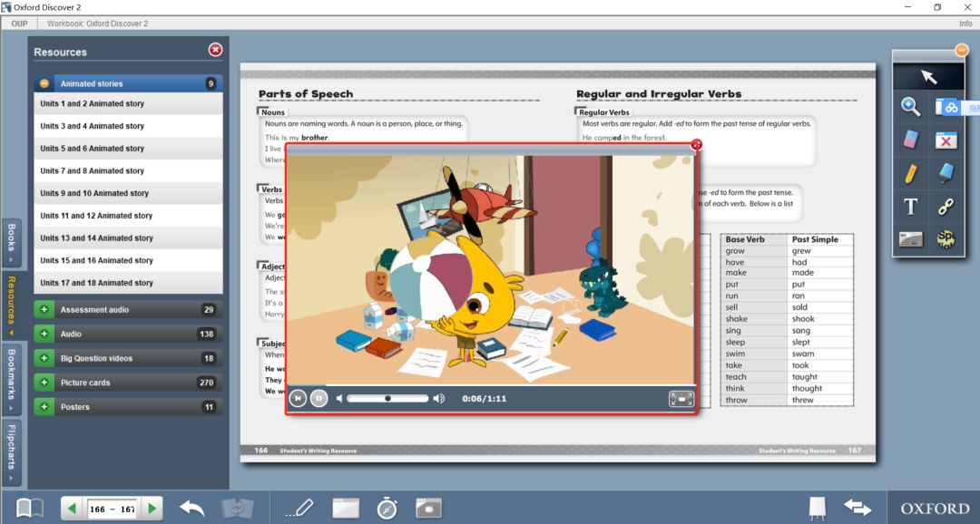Go to next page with green arrow
Viewport: 980px width, 524px height.
(x=152, y=509)
